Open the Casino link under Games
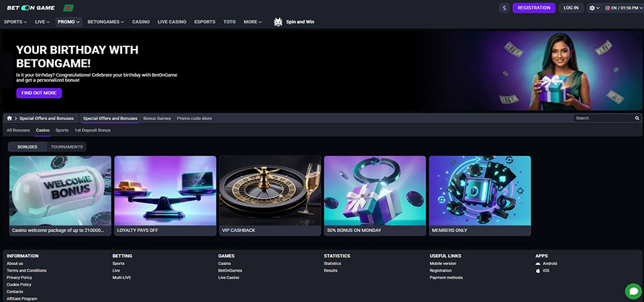644x302 pixels. tap(225, 264)
